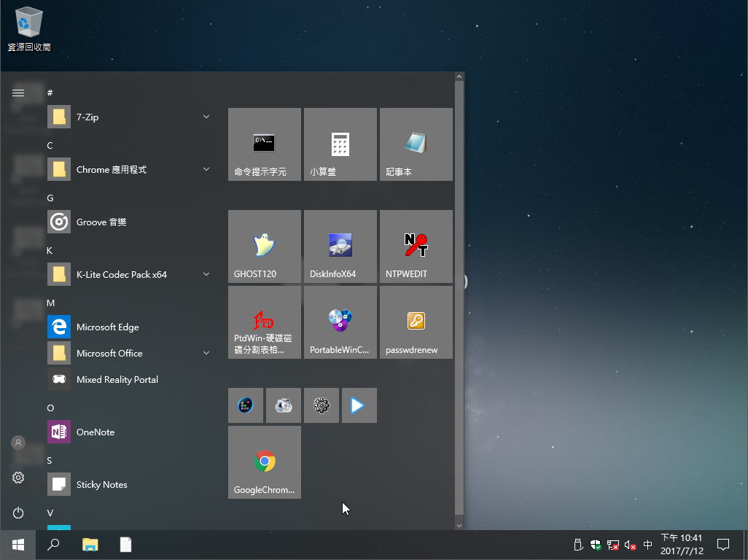The height and width of the screenshot is (560, 748).
Task: Expand the Chrome 應用程式 folder
Action: [x=128, y=169]
